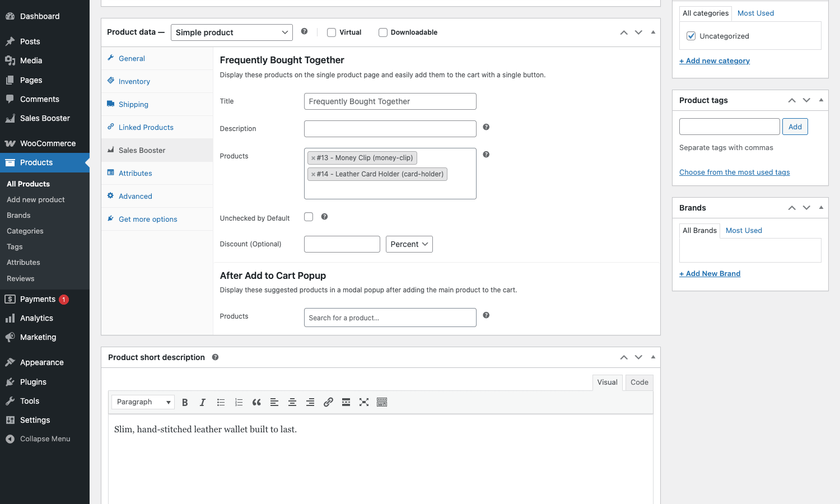Toggle fullscreen mode in editor toolbar
Viewport: 840px width, 504px height.
coord(364,402)
